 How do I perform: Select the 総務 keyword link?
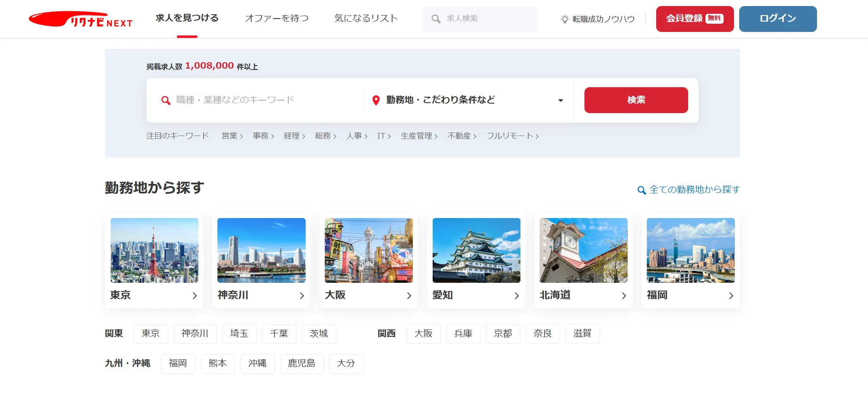[x=325, y=136]
